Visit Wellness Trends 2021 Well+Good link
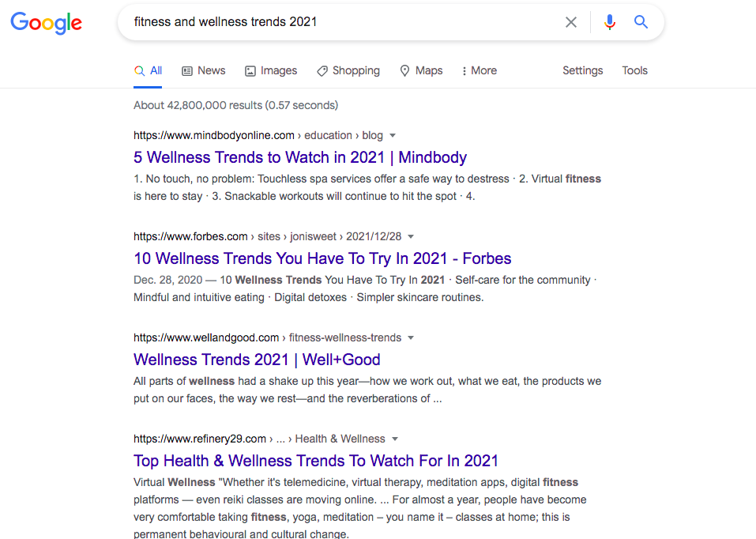This screenshot has width=756, height=539. point(257,360)
